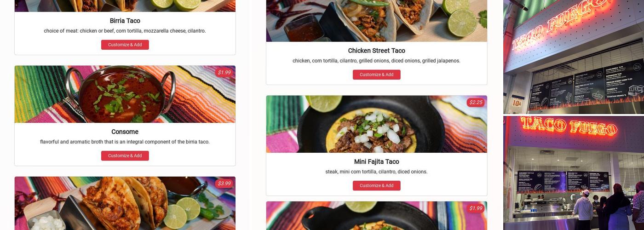644x230 pixels.
Task: Click the $1.99 price badge on Consome
Action: click(224, 73)
